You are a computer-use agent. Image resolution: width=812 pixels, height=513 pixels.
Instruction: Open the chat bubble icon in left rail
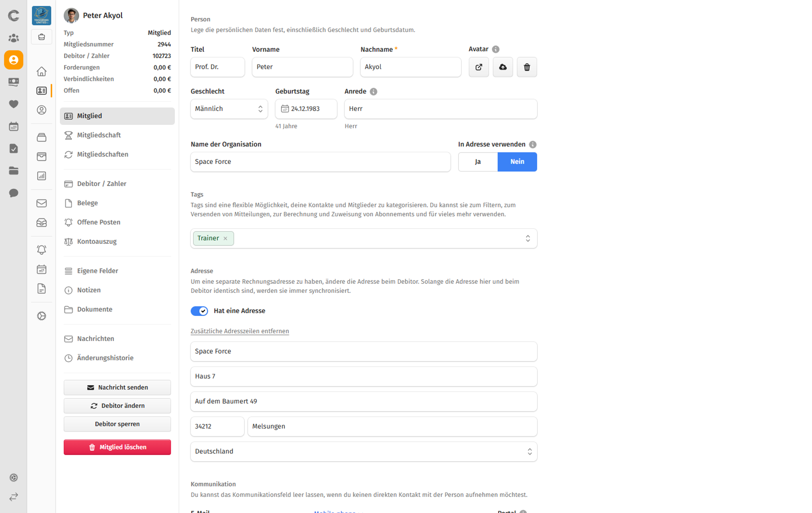(x=14, y=193)
